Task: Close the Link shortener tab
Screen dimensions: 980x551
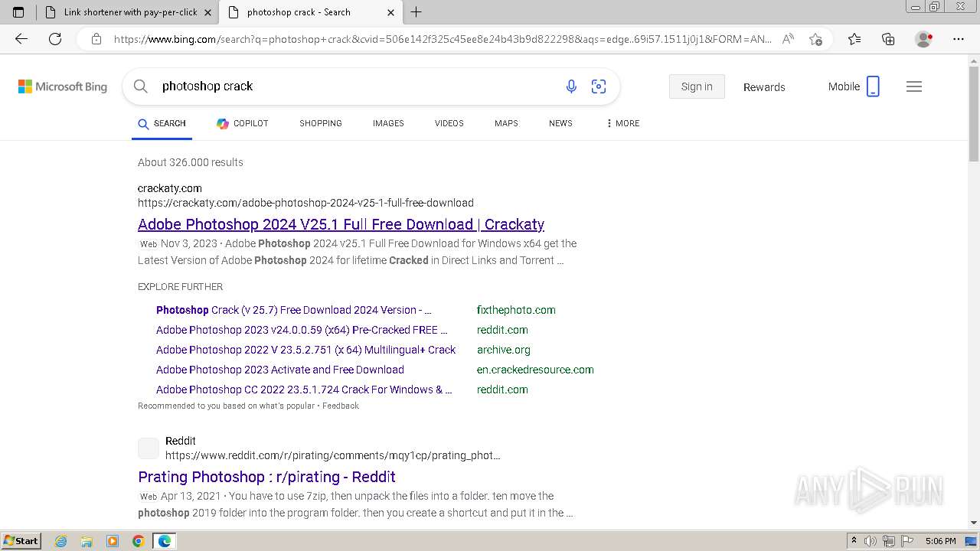Action: (x=208, y=12)
